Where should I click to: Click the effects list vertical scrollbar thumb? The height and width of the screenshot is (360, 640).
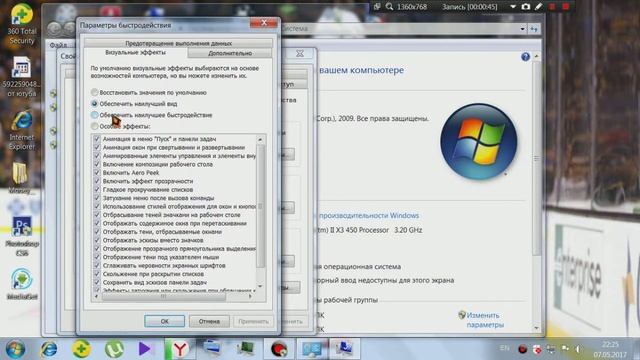pos(260,206)
